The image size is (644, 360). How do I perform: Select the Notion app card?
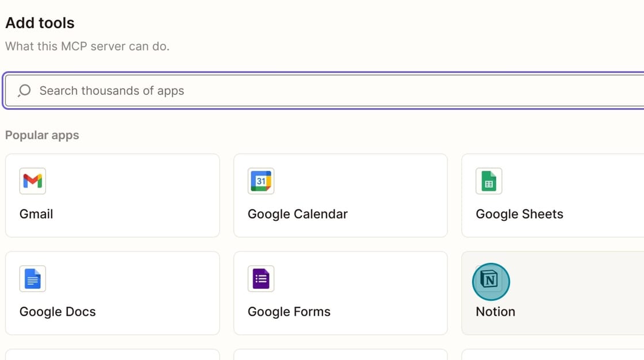point(553,293)
